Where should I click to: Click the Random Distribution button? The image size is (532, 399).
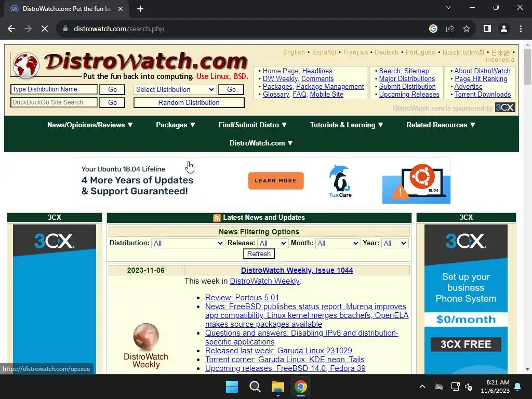click(x=189, y=102)
